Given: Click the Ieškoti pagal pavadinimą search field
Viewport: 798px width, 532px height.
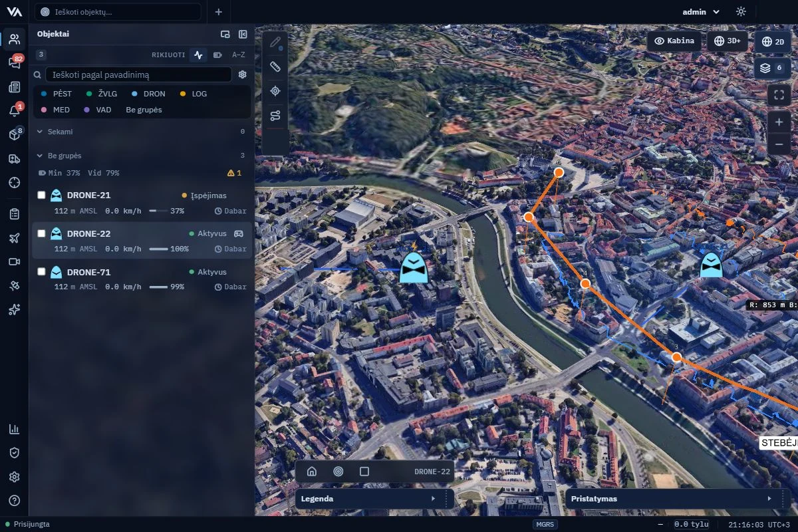Looking at the screenshot, I should click(x=138, y=74).
